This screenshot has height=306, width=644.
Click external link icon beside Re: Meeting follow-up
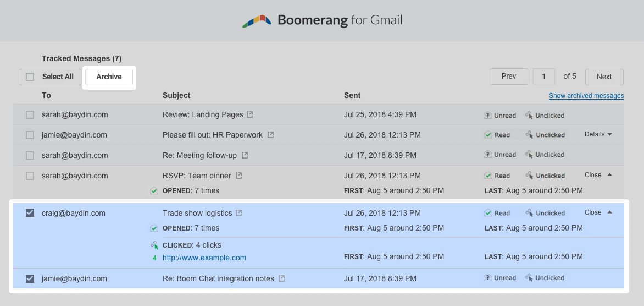(x=245, y=155)
